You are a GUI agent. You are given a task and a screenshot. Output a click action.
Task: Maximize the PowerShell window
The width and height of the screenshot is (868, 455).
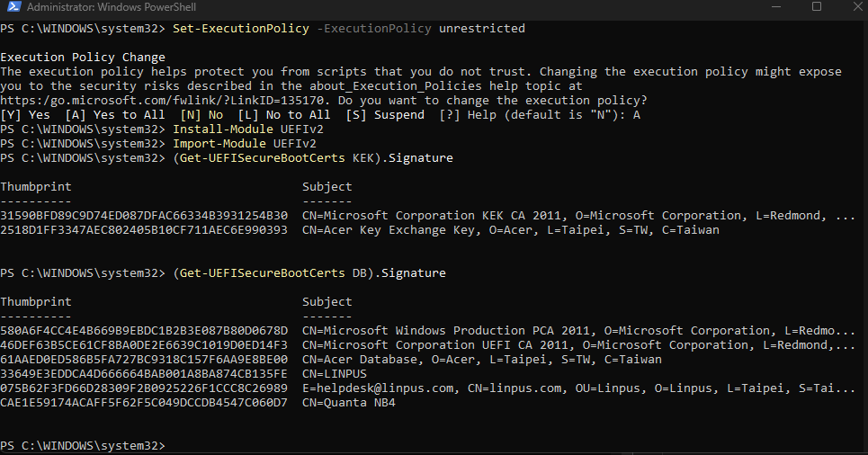(817, 6)
